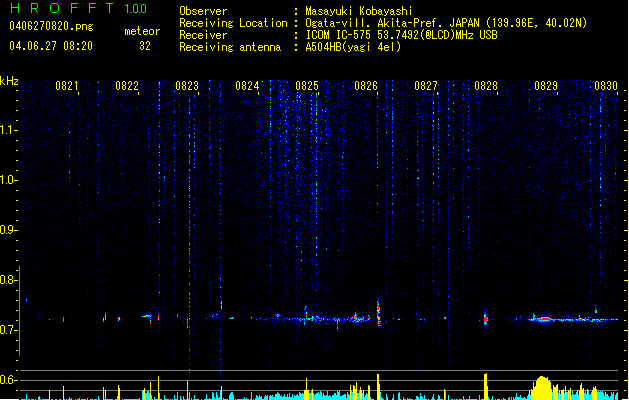This screenshot has width=629, height=400.
Task: Click the Observer field label
Action: [x=203, y=11]
